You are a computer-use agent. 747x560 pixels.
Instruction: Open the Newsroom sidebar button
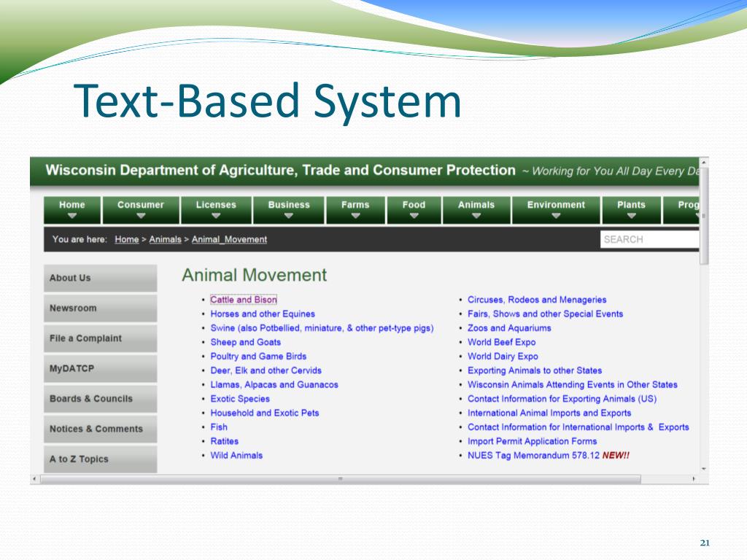[100, 308]
